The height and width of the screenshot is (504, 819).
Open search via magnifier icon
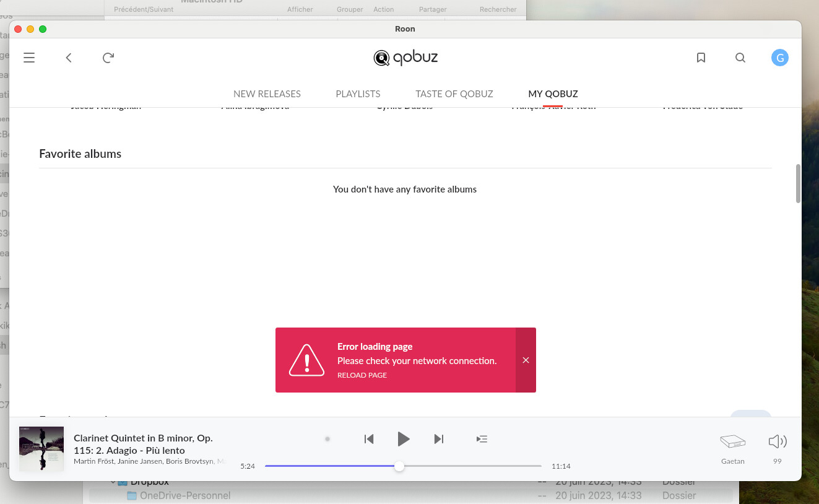(740, 58)
